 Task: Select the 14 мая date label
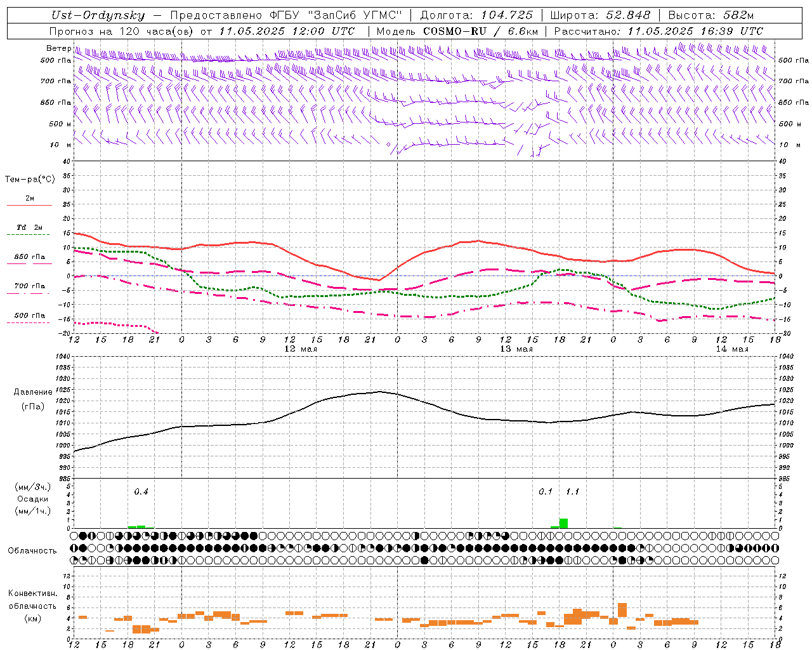click(732, 349)
